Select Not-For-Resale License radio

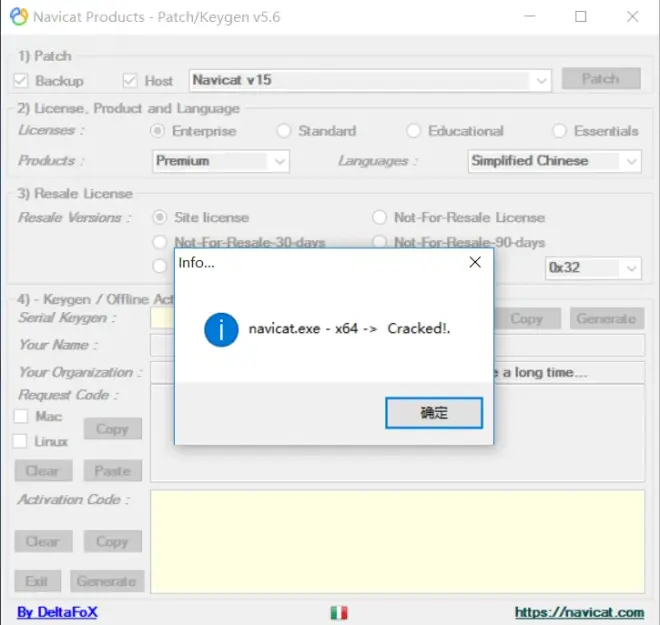click(x=379, y=217)
